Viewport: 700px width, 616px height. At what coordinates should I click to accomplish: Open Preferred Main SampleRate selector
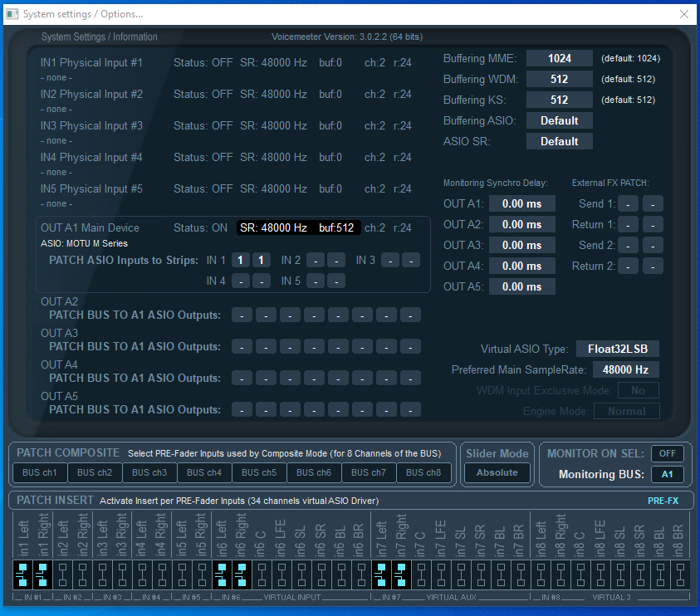point(625,369)
